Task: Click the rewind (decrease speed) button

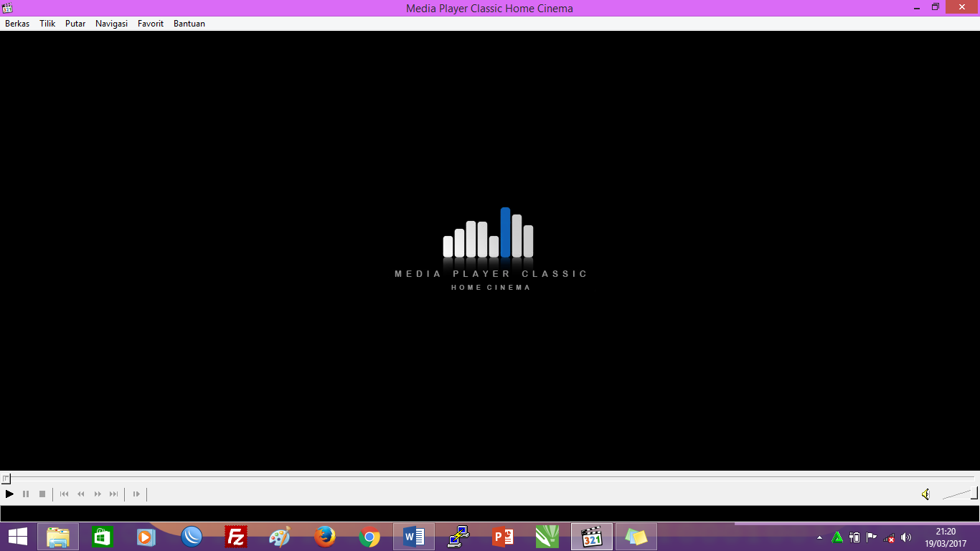Action: [x=81, y=494]
